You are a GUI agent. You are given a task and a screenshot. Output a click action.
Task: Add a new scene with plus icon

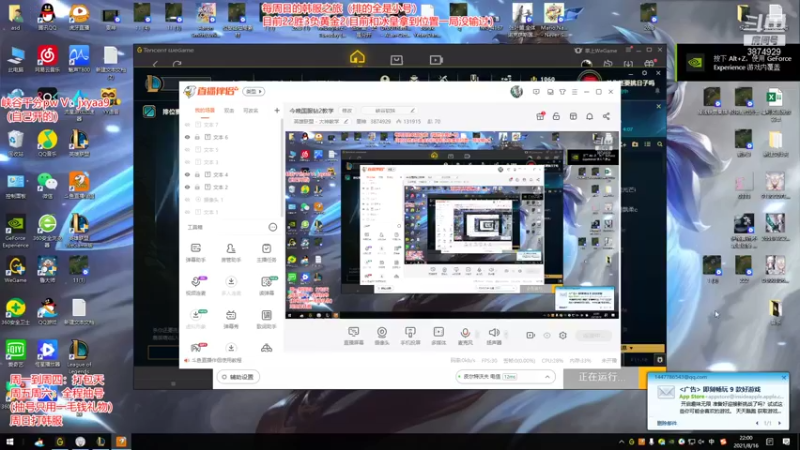coord(277,110)
